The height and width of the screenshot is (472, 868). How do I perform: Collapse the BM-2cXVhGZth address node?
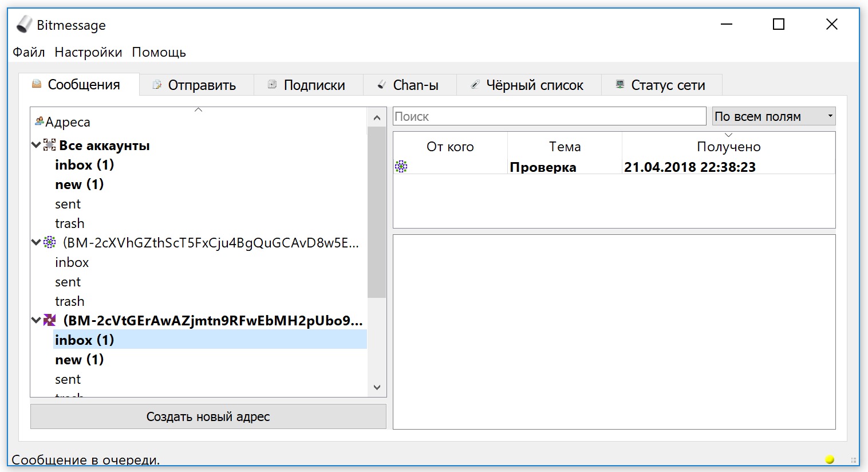point(36,242)
